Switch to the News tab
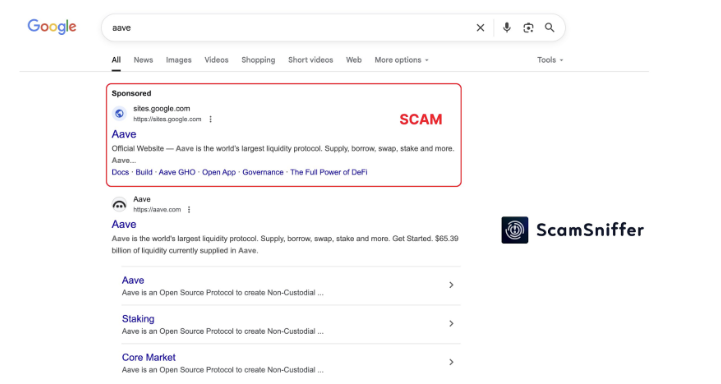The width and height of the screenshot is (721, 384). (x=143, y=60)
